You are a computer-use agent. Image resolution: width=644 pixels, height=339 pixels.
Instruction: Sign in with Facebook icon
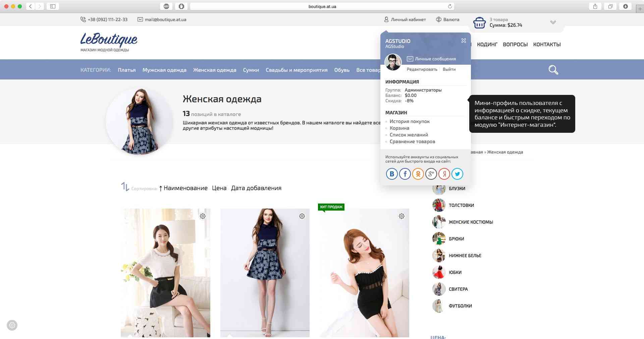click(405, 174)
